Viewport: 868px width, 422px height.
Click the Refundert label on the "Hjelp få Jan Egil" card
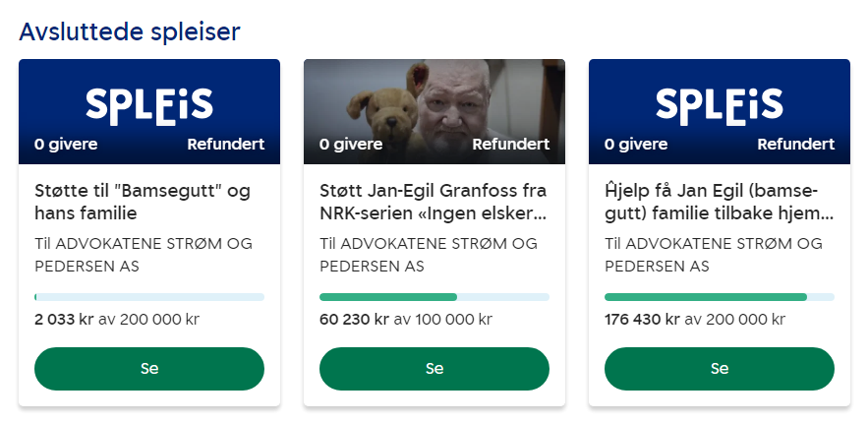[795, 144]
